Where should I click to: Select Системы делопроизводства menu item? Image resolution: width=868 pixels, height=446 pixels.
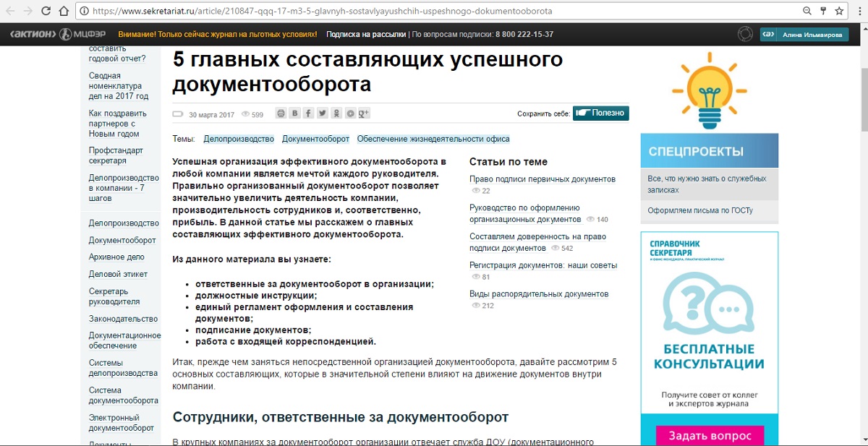pos(123,368)
